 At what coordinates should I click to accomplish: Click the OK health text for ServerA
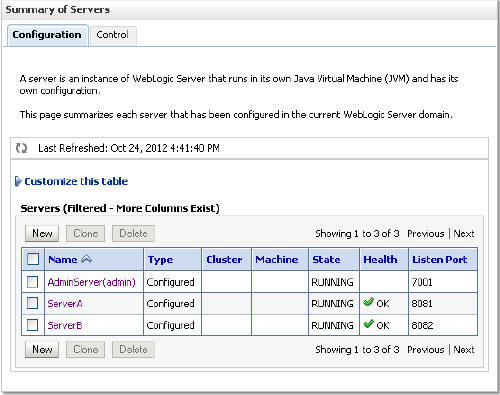tap(383, 304)
